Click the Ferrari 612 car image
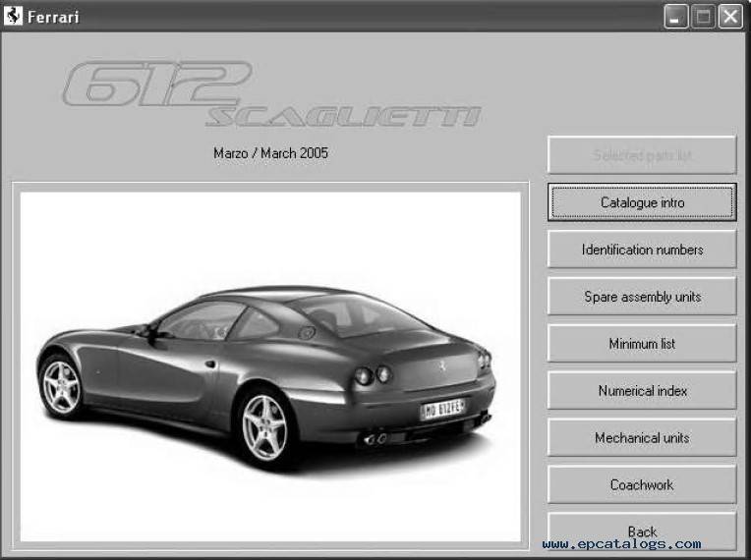This screenshot has width=751, height=560. tap(270, 366)
